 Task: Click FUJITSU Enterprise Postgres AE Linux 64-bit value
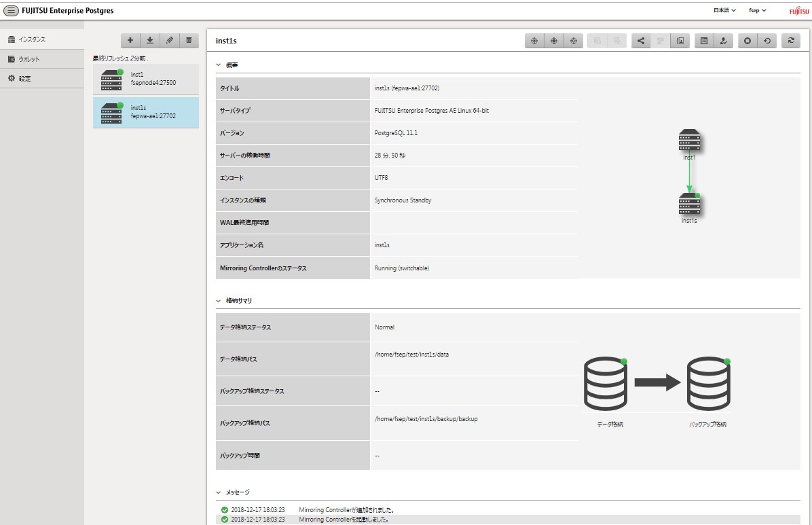click(x=431, y=111)
